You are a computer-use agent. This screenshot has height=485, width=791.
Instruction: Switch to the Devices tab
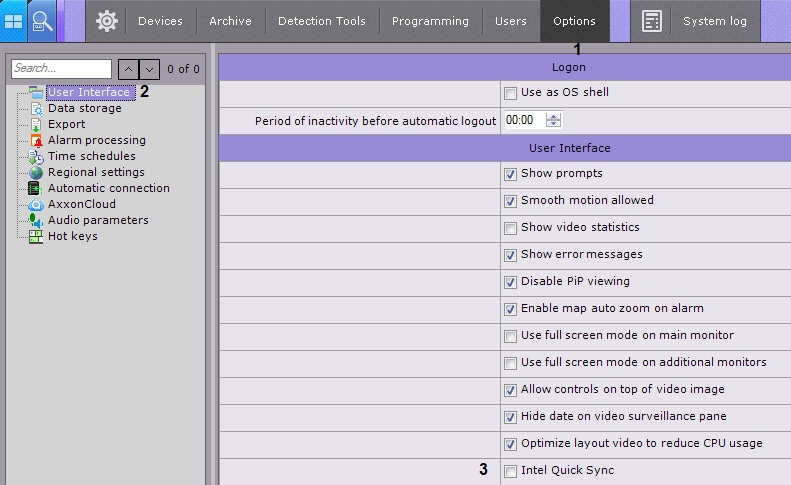[x=160, y=21]
